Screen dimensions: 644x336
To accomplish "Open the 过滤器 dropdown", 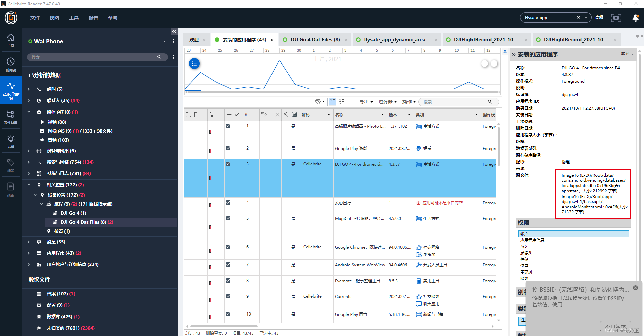I will click(387, 102).
